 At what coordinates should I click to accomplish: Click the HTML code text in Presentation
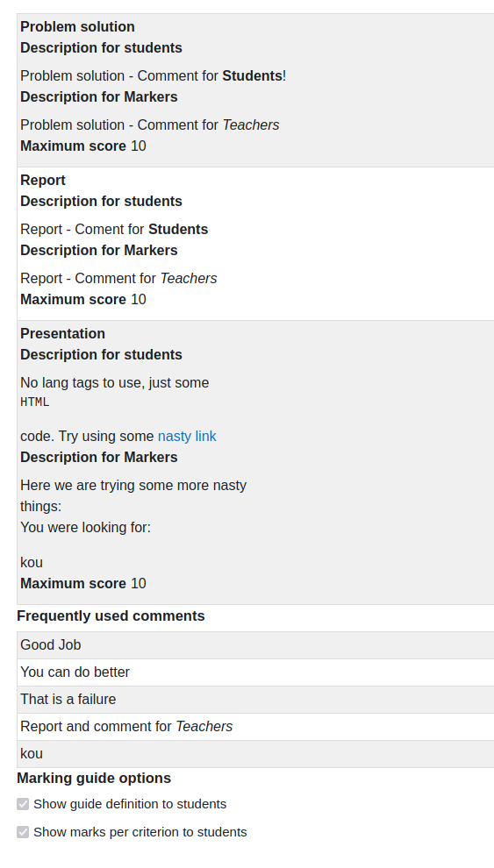[x=35, y=402]
